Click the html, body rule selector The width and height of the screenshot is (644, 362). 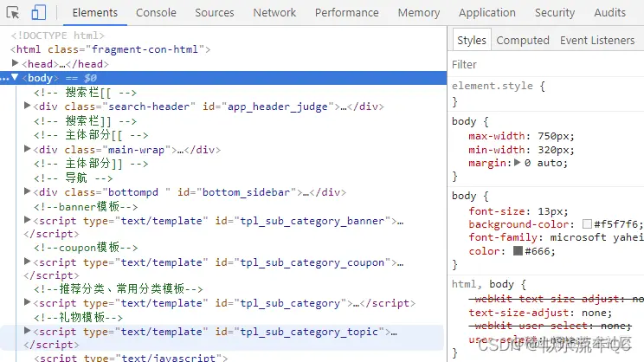[x=483, y=284]
